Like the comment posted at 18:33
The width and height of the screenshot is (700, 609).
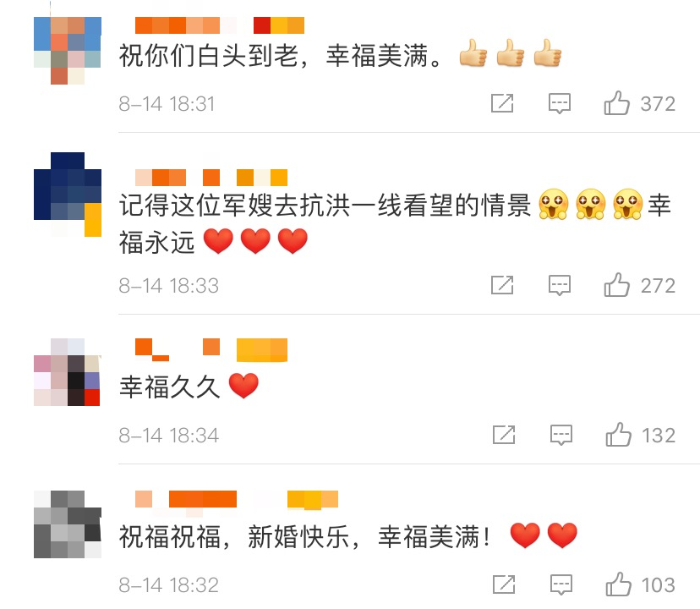pos(616,285)
